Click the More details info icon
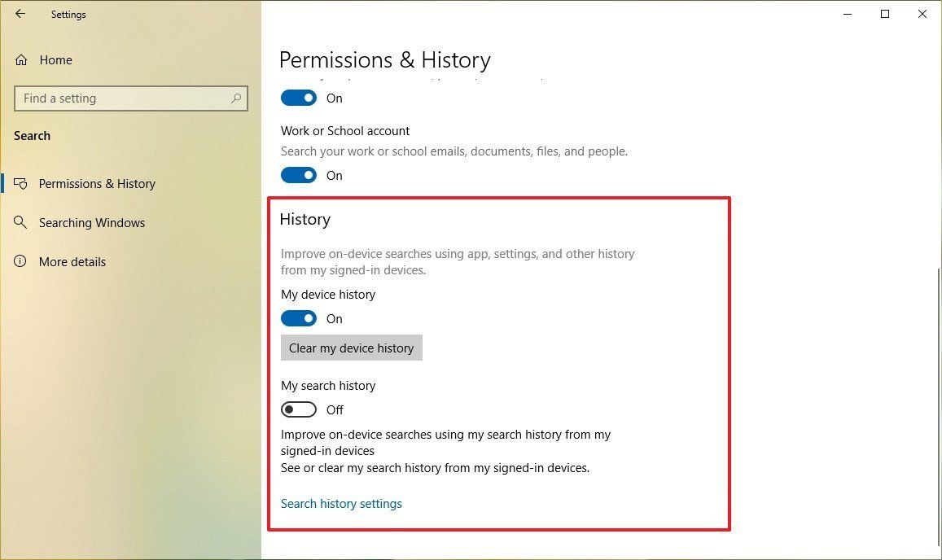Image resolution: width=942 pixels, height=560 pixels. pyautogui.click(x=20, y=261)
